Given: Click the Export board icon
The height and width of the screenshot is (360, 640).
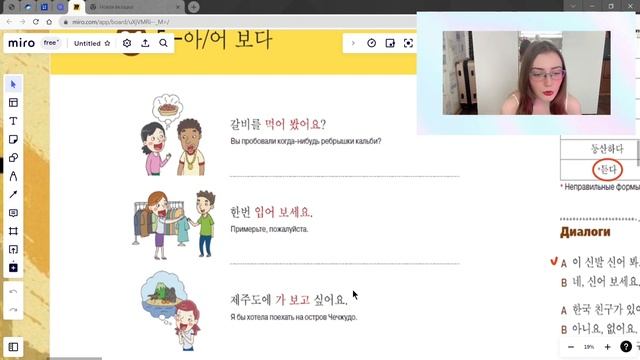Looking at the screenshot, I should tap(145, 43).
